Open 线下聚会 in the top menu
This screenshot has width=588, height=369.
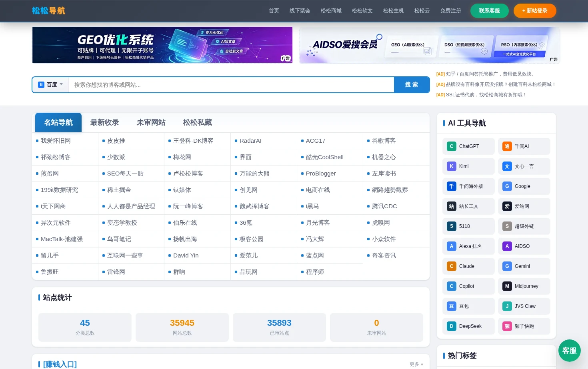point(300,11)
